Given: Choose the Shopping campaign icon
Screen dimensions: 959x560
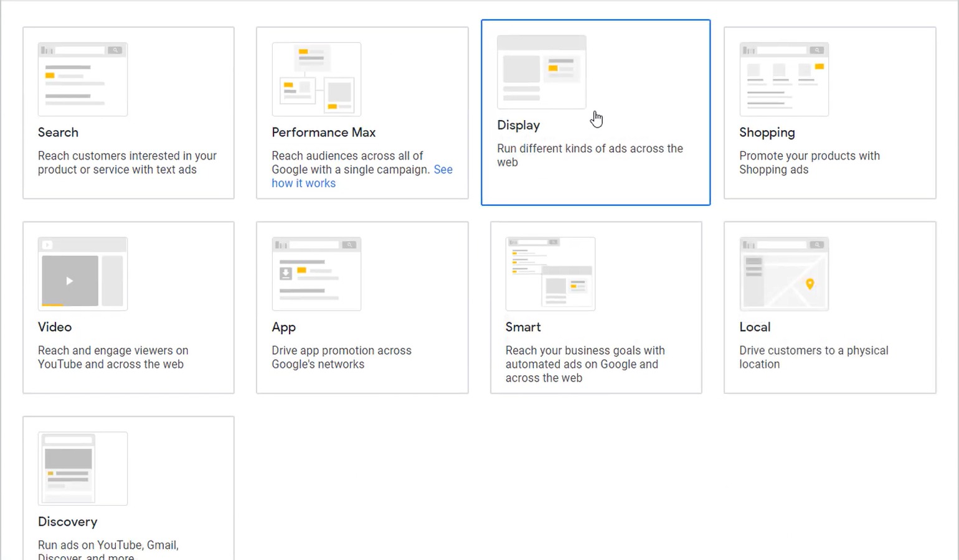Looking at the screenshot, I should [x=783, y=79].
